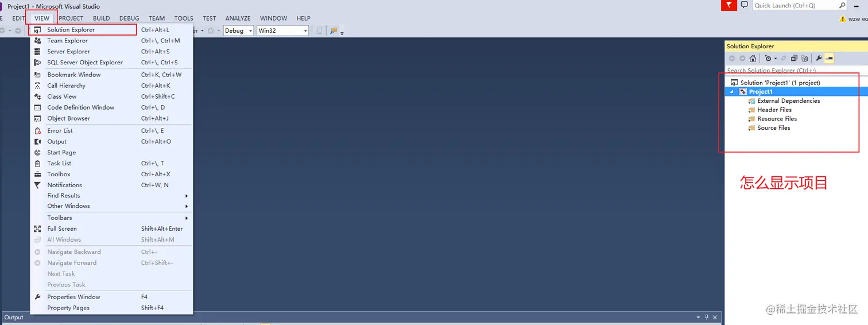Click the Toolbox menu icon

[x=37, y=175]
